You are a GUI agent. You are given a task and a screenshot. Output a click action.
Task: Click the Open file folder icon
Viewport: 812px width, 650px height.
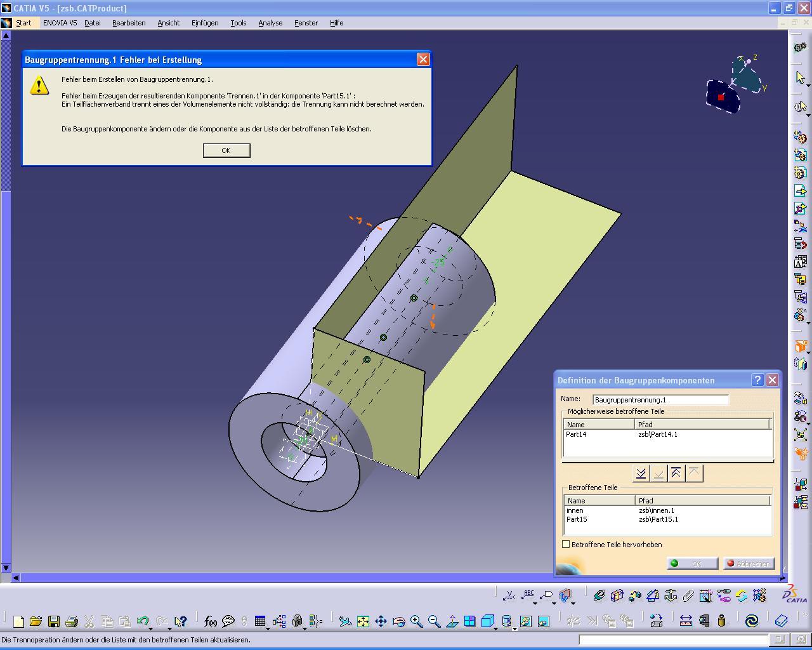[36, 621]
